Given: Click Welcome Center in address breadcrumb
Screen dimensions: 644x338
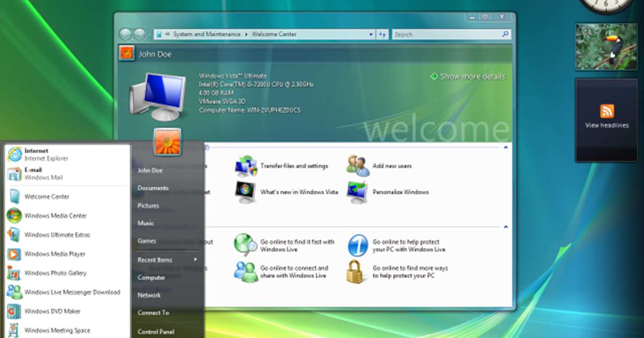Looking at the screenshot, I should pos(274,34).
